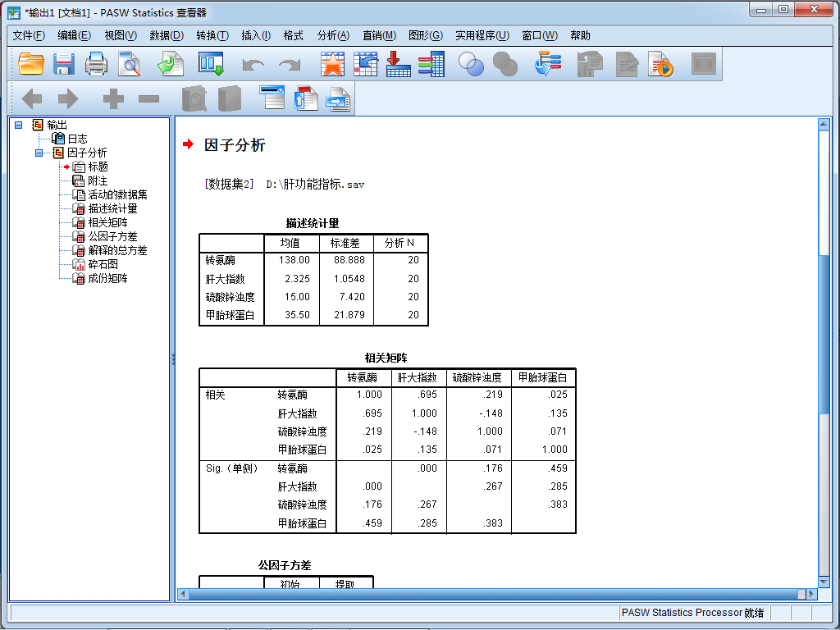Open the 窗口(W) menu
Image resolution: width=840 pixels, height=630 pixels.
coord(540,35)
